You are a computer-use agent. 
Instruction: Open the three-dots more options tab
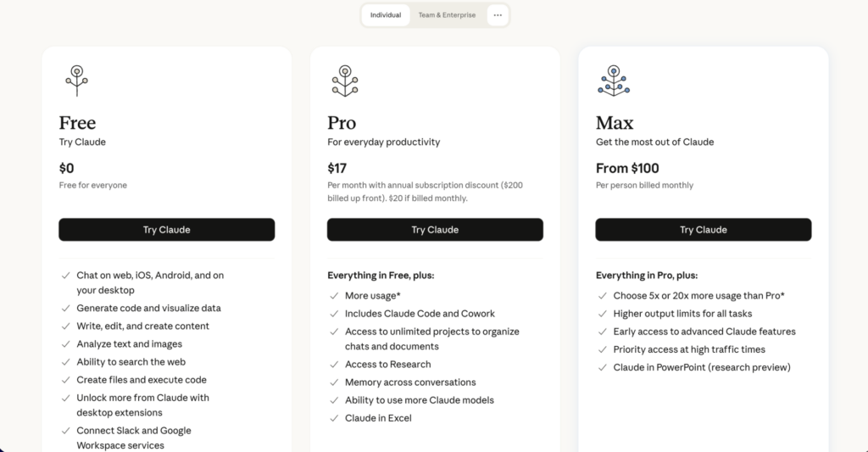coord(498,15)
